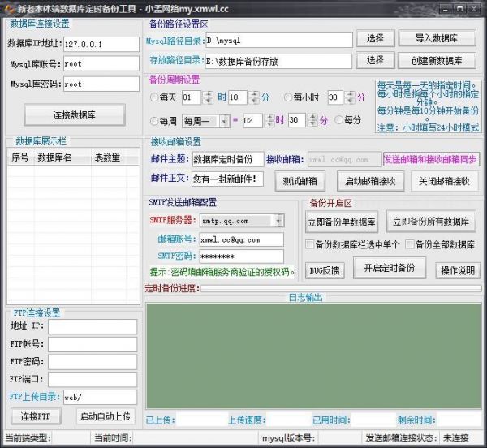The height and width of the screenshot is (448, 487).
Task: Click the 序号 column header
Action: 20,157
